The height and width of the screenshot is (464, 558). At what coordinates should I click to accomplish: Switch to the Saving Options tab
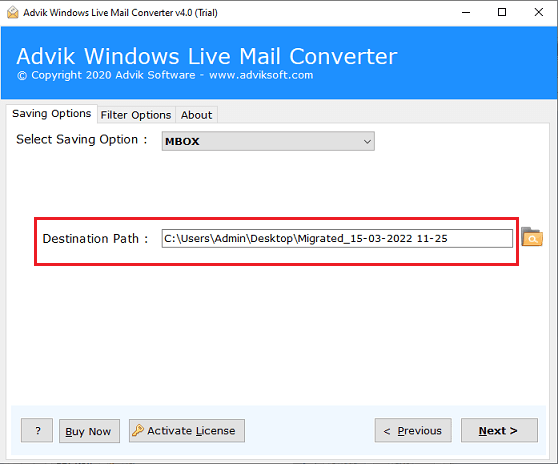click(52, 114)
